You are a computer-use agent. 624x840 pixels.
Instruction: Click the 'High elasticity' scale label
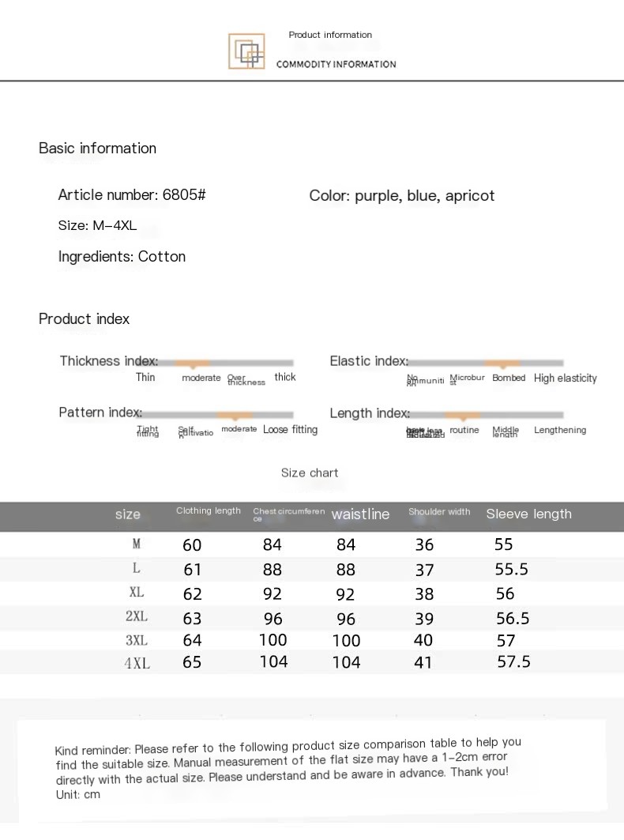point(565,379)
